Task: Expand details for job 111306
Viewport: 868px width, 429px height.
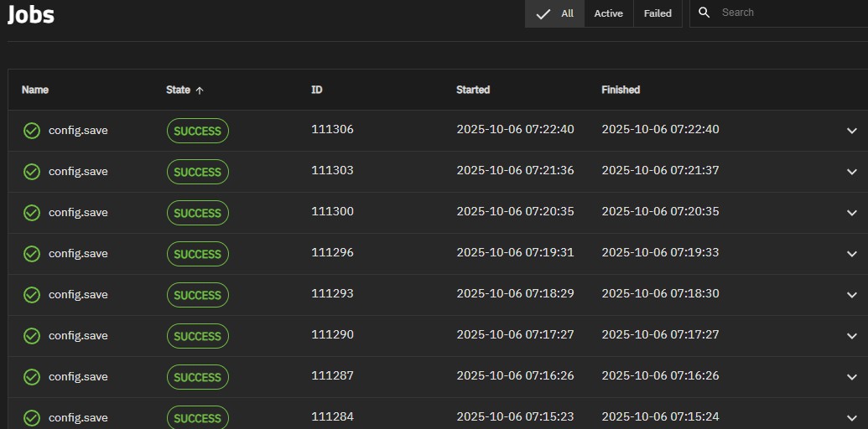Action: pos(852,131)
